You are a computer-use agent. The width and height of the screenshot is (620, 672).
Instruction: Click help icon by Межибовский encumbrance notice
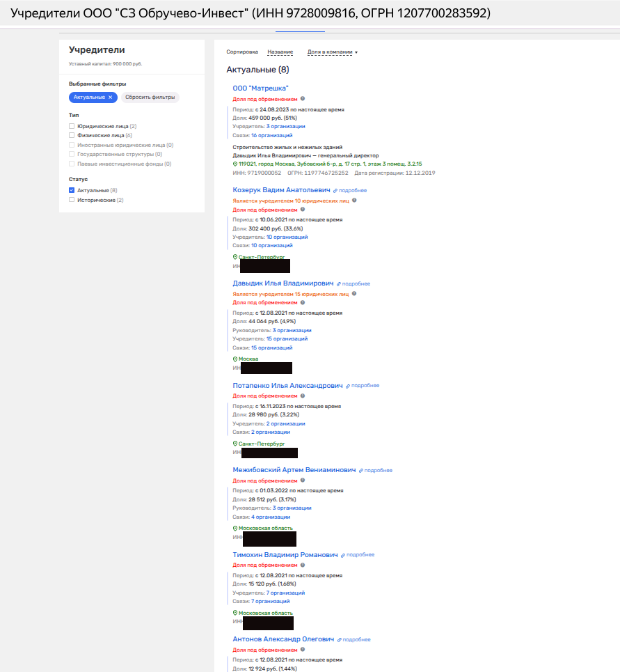click(303, 480)
